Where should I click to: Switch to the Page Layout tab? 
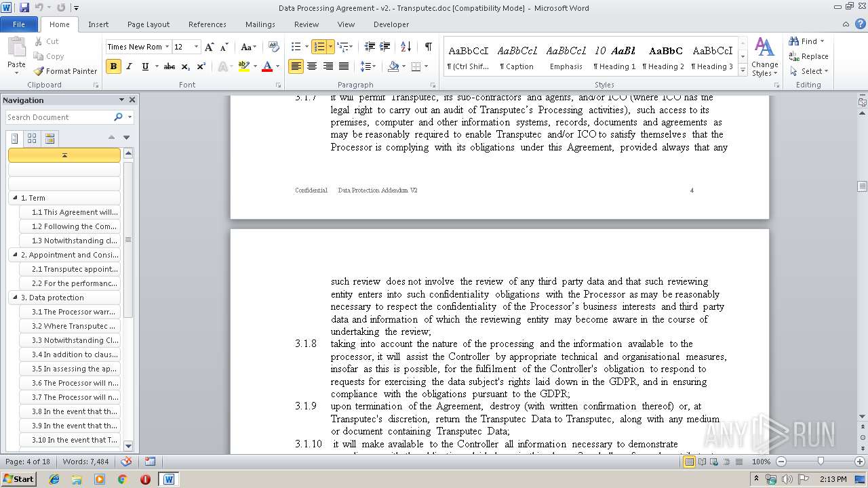(x=149, y=24)
